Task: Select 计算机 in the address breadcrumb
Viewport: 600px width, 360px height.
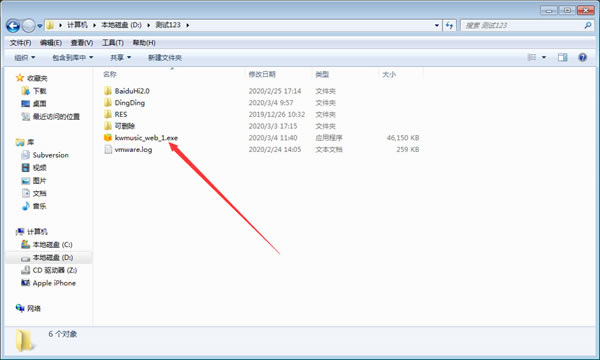Action: click(x=77, y=25)
